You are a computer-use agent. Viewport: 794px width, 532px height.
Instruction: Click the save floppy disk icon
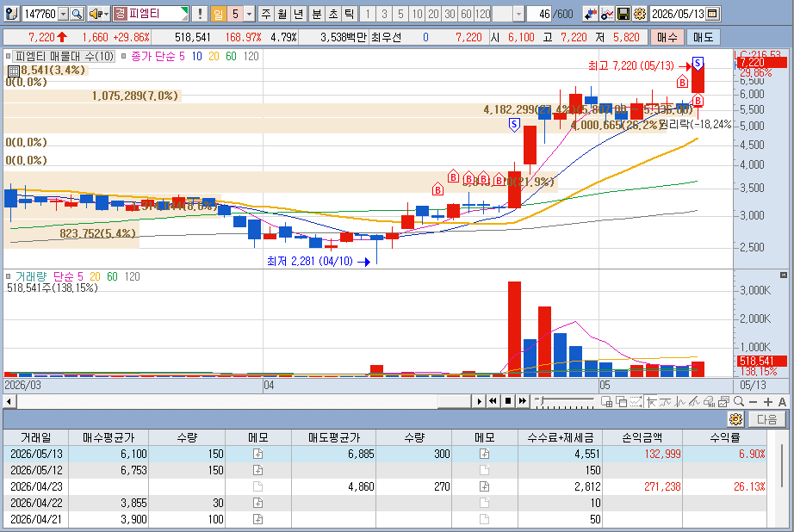(x=623, y=14)
